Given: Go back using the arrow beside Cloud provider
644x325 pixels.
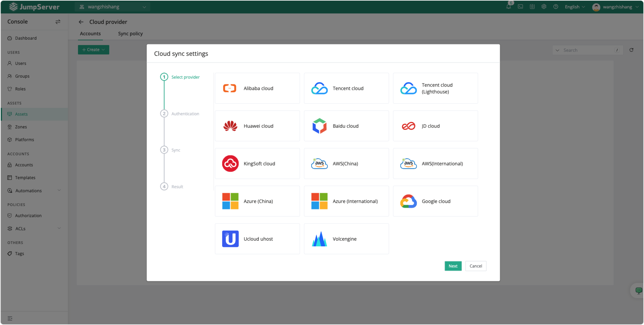Looking at the screenshot, I should point(81,22).
